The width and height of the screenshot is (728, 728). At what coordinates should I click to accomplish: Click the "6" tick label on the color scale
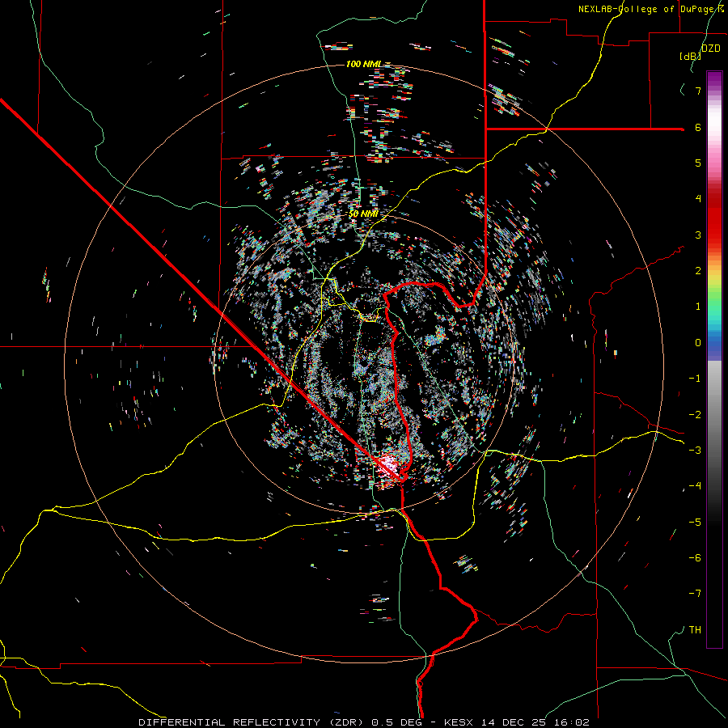[x=698, y=127]
